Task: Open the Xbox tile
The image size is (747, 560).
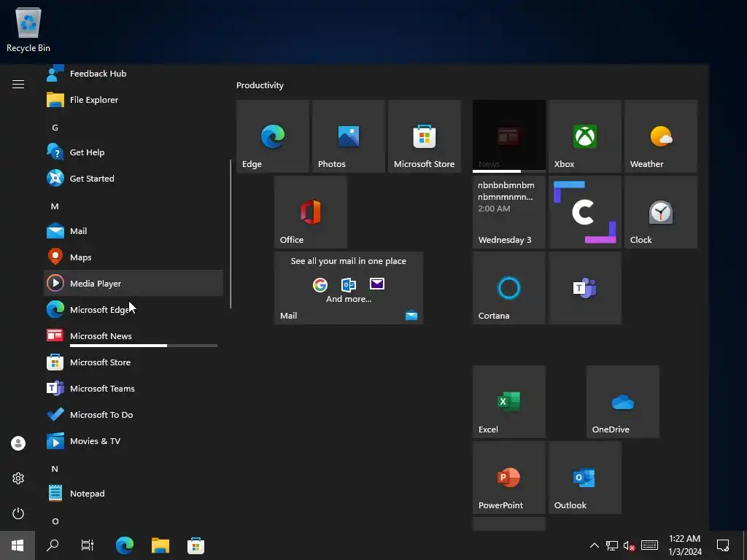Action: tap(584, 136)
